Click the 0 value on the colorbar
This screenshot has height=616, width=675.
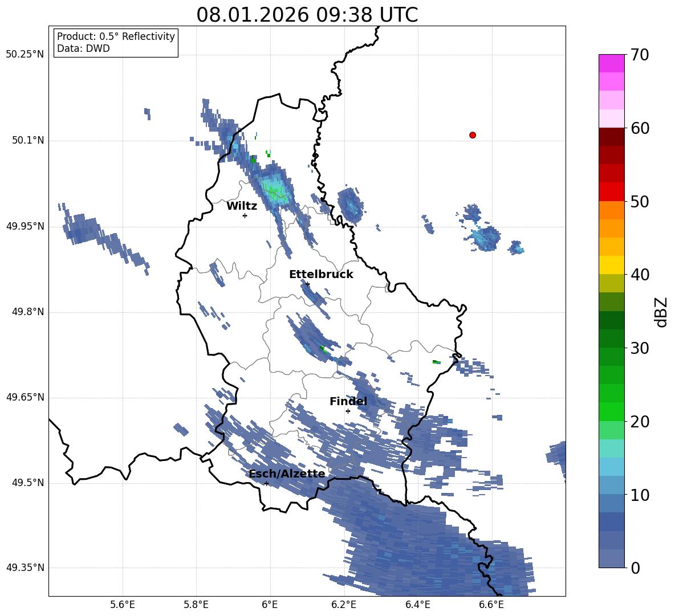[x=636, y=568]
